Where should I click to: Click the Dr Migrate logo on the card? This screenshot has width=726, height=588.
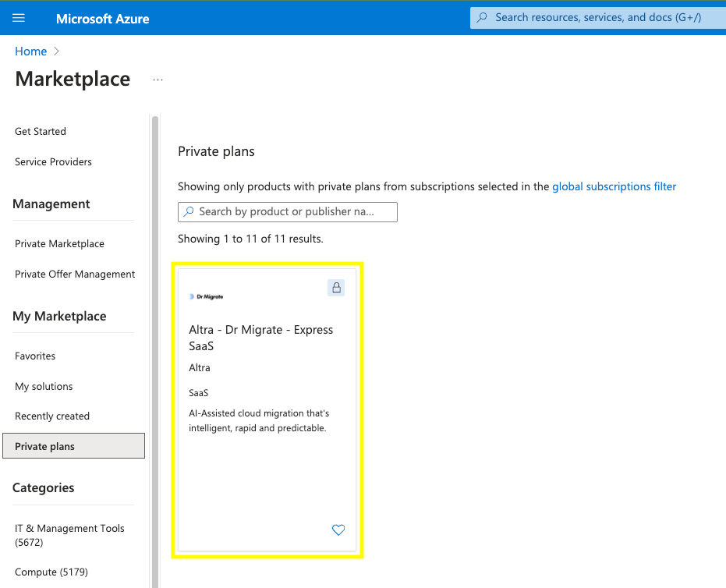pos(206,296)
